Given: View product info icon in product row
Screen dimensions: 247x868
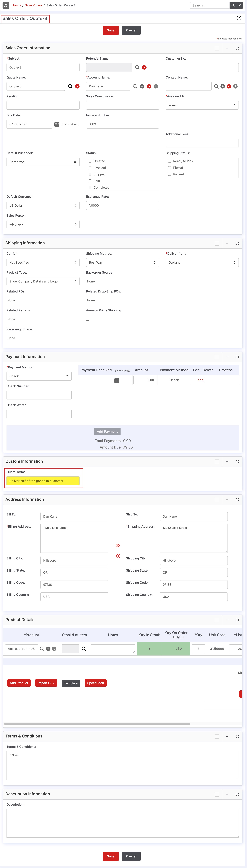Looking at the screenshot, I should pos(54,649).
